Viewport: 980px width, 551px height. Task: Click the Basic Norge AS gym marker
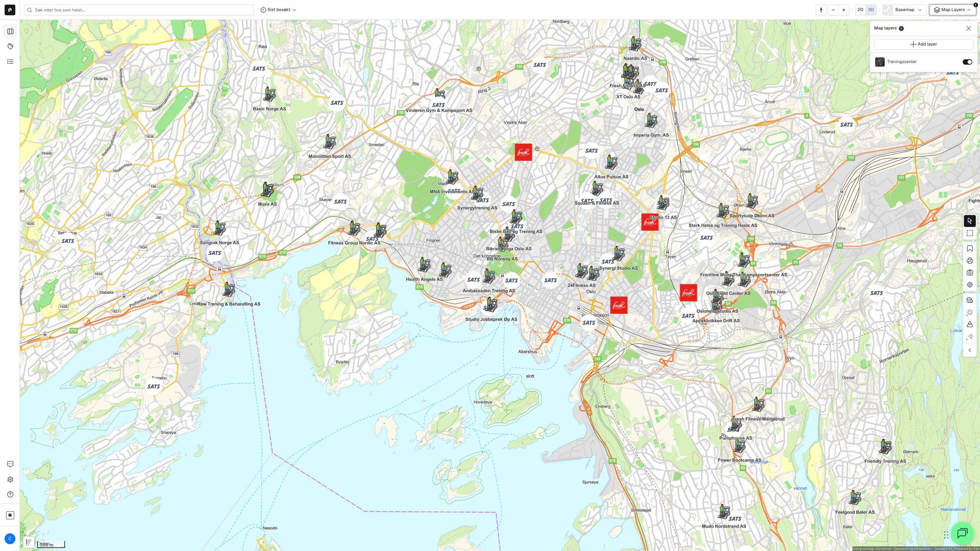click(269, 94)
